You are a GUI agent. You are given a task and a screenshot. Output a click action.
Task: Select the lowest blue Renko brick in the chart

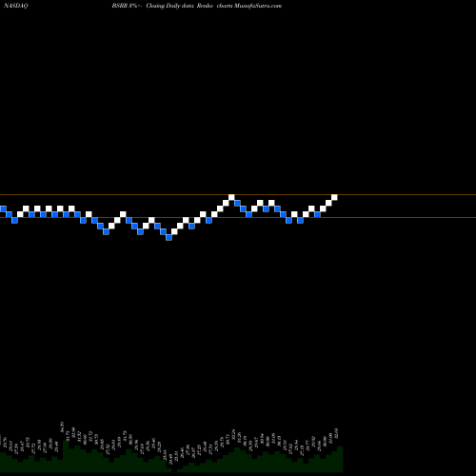[x=169, y=237]
